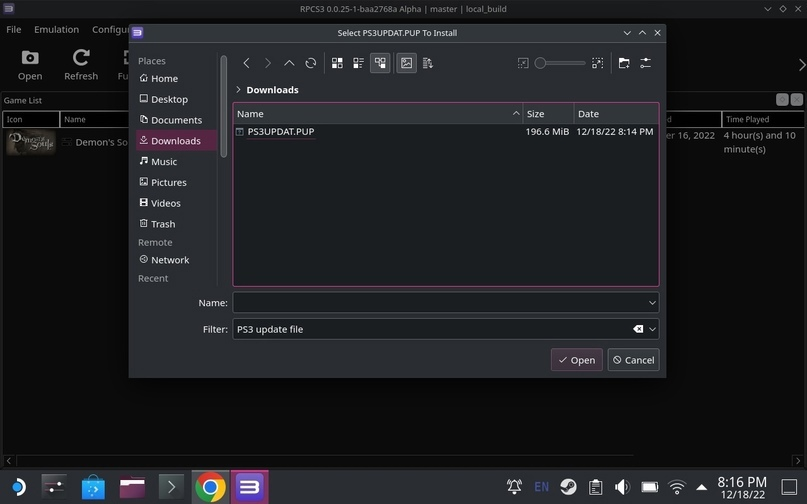Open Network under Remote
The image size is (807, 504).
click(177, 260)
